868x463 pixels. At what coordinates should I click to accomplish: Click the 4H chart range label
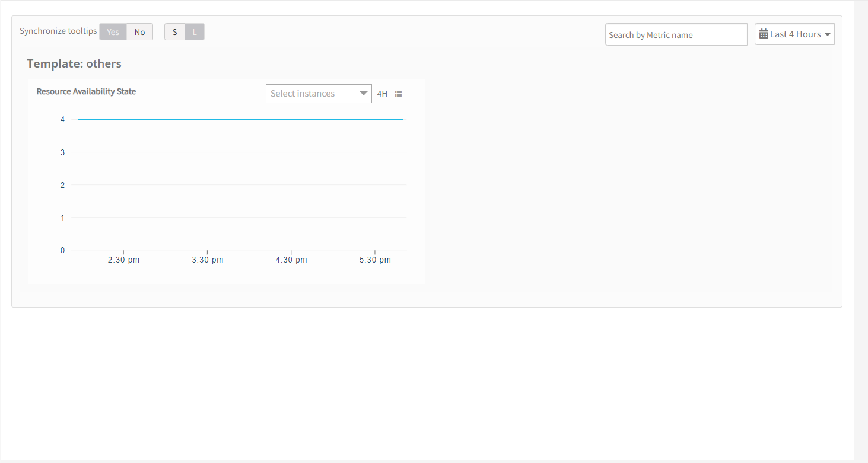click(x=382, y=94)
